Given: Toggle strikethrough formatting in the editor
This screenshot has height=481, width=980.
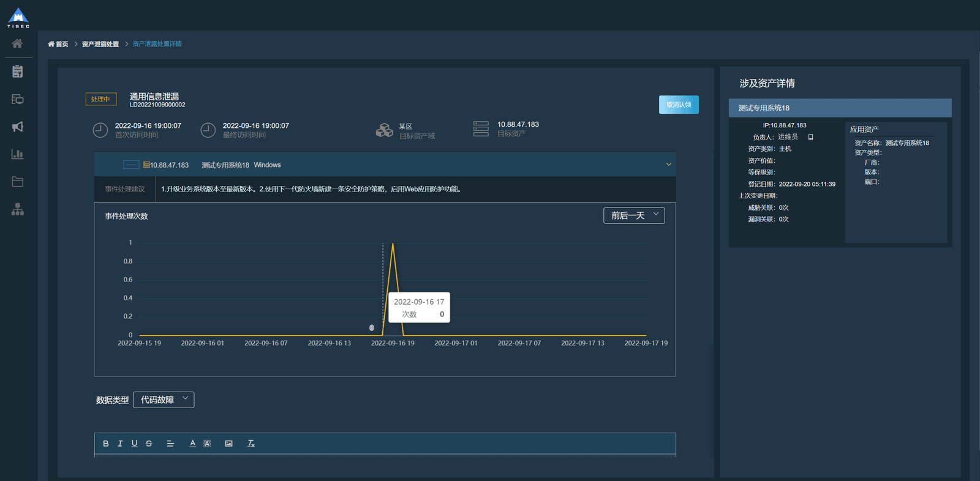Looking at the screenshot, I should coord(149,444).
